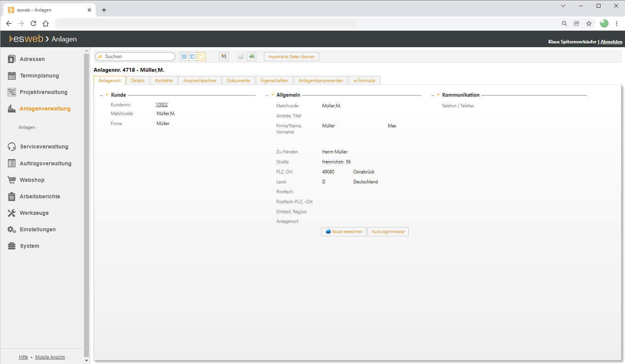Bookmark page with star icon
Viewport: 625px width, 364px height.
click(x=589, y=23)
